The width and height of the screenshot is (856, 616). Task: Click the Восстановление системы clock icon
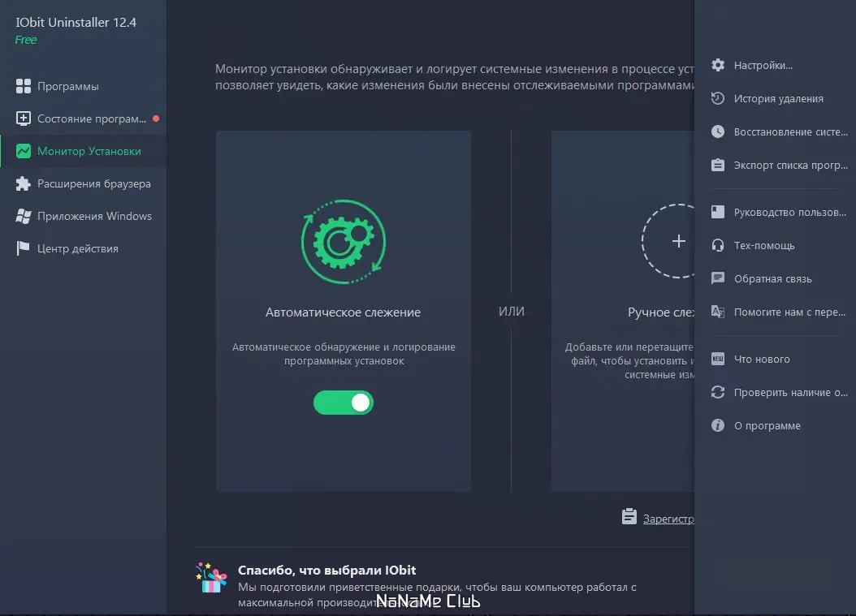click(718, 131)
